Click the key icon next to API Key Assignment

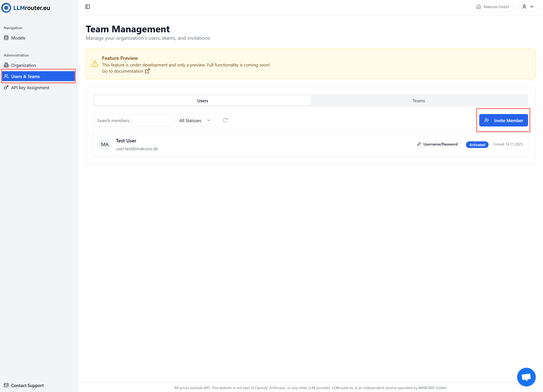(6, 88)
